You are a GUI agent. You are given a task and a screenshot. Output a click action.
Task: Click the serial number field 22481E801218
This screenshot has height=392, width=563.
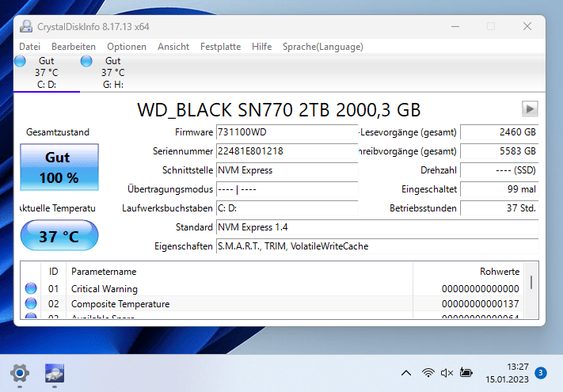[x=287, y=151]
